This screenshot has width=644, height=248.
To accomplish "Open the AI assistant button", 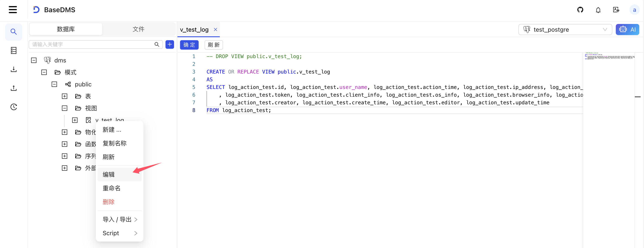I will pyautogui.click(x=627, y=30).
